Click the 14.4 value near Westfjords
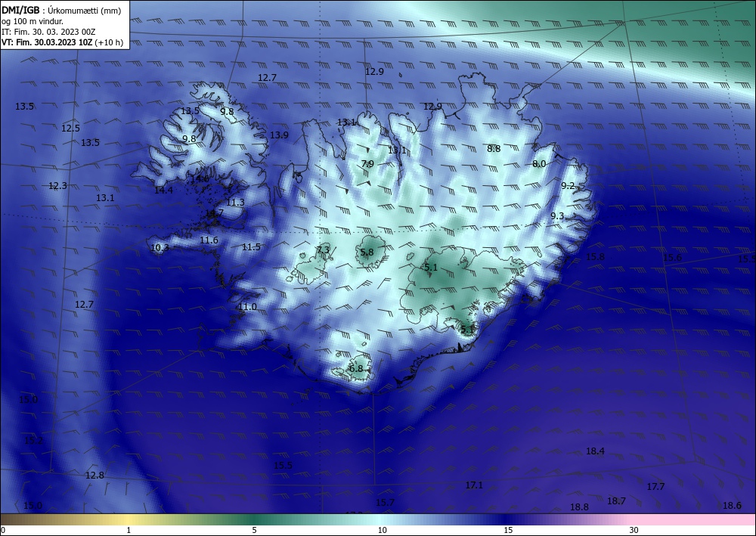756x536 pixels. (x=163, y=191)
